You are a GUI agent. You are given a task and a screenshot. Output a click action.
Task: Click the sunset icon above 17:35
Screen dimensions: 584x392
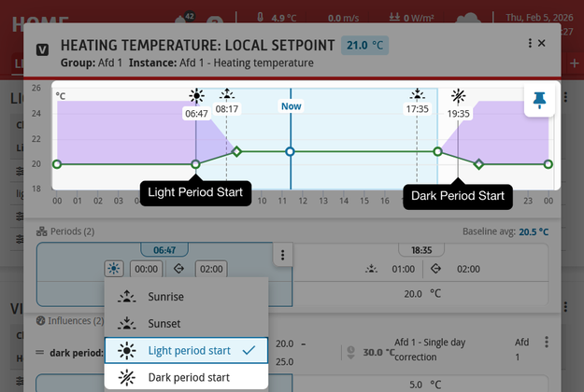pos(418,94)
